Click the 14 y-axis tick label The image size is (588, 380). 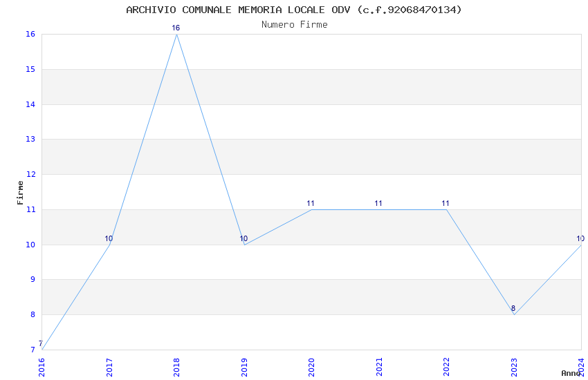[x=30, y=104]
